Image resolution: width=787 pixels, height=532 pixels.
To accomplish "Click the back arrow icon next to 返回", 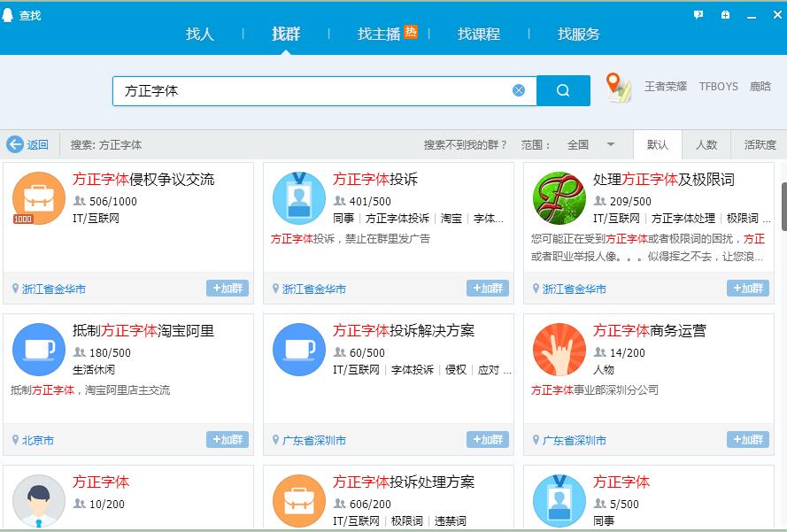I will point(14,144).
